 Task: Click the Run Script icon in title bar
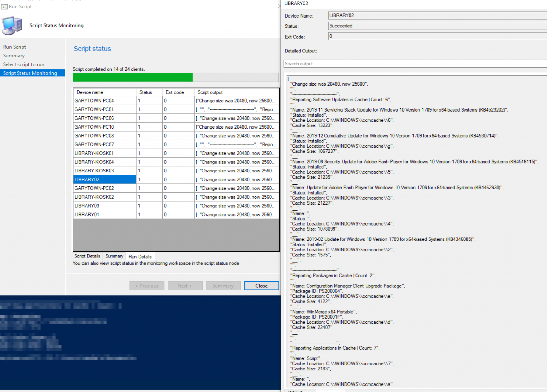(4, 6)
